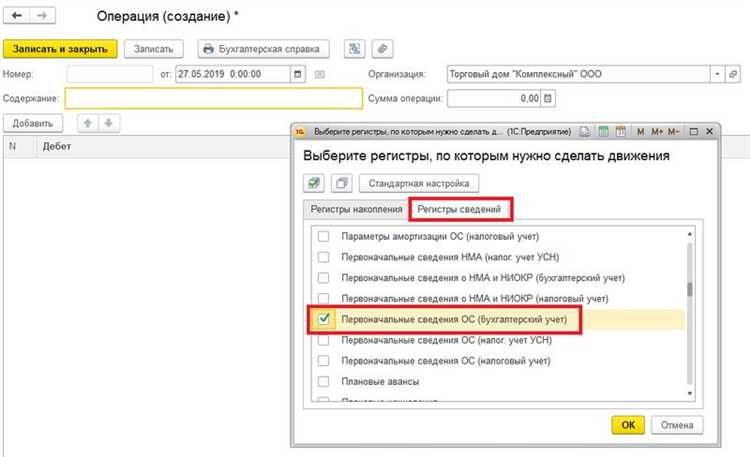Check Первоначальные сведения о НМА и НИОКР (налоговый учет)
The height and width of the screenshot is (457, 750).
click(324, 299)
